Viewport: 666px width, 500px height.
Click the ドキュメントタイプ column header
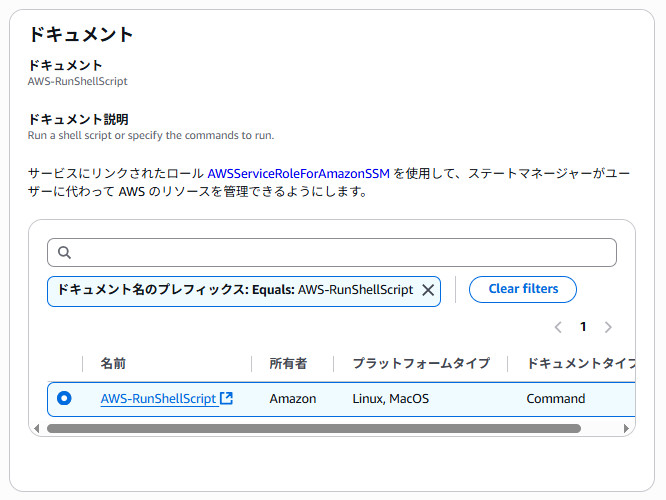tap(581, 363)
